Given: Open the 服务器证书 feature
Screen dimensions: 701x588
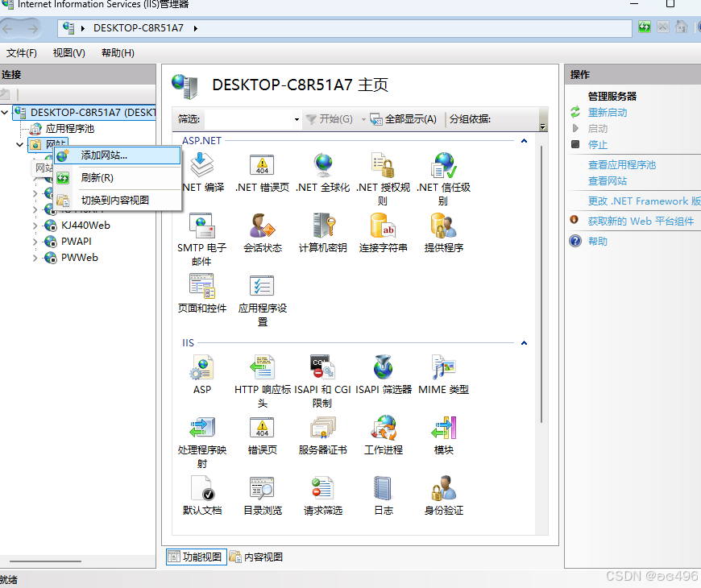Looking at the screenshot, I should tap(322, 435).
